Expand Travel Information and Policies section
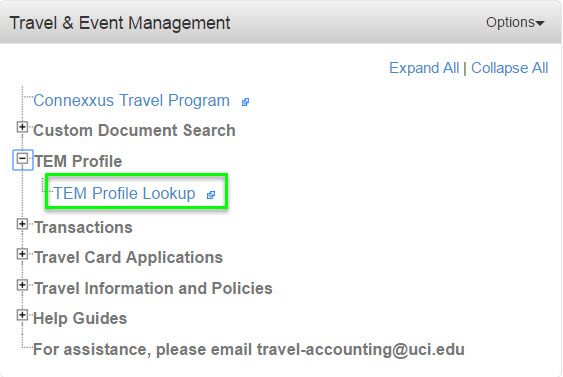The width and height of the screenshot is (563, 377). (22, 285)
